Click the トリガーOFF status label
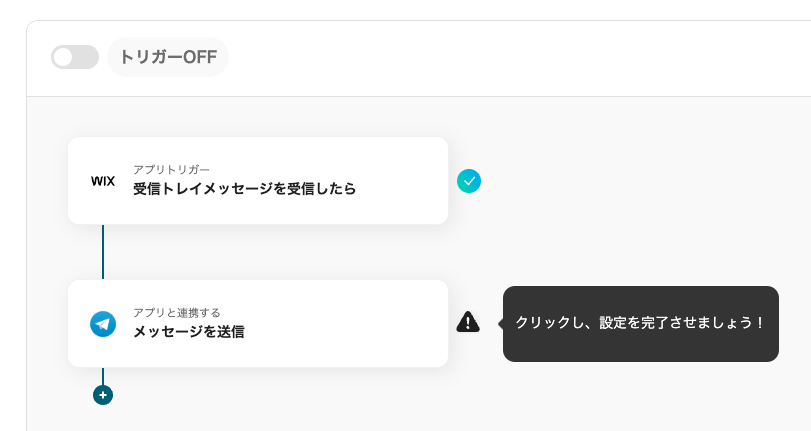811x431 pixels. point(168,57)
